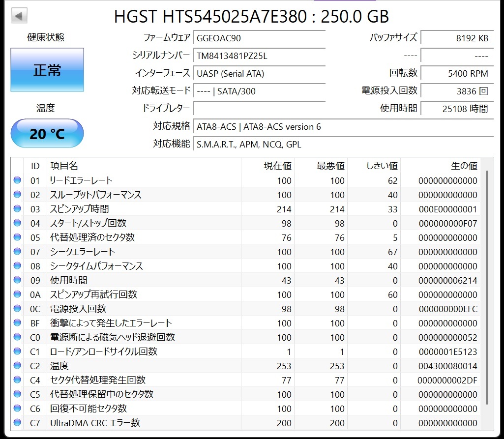Image resolution: width=504 pixels, height=439 pixels.
Task: Click the 20 °C temperature button
Action: 47,133
